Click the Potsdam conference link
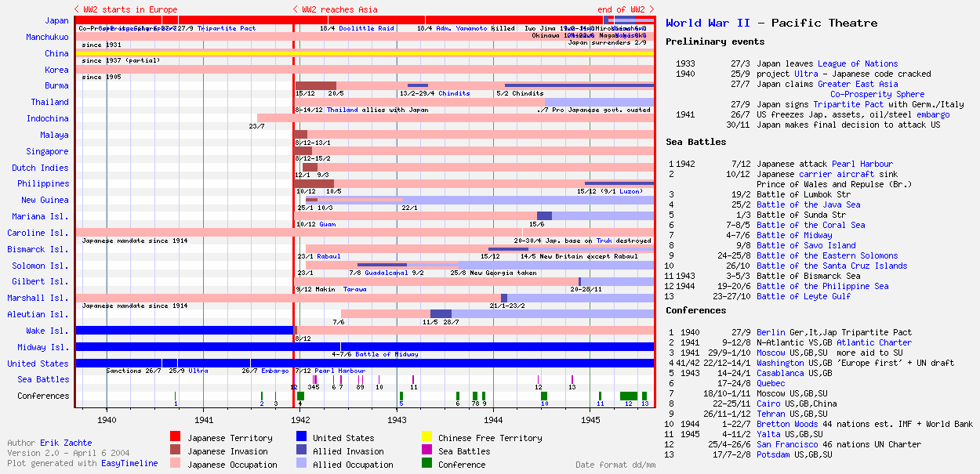The image size is (980, 474). [773, 454]
